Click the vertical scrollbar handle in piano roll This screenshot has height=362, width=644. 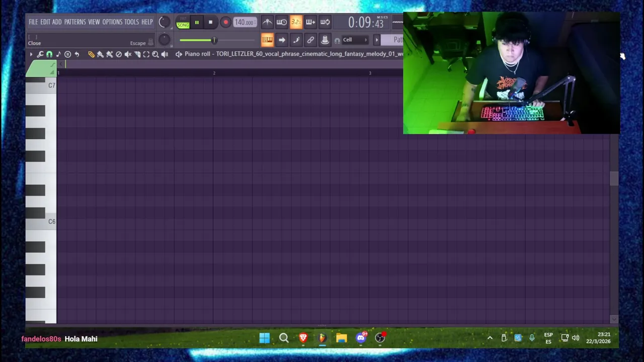click(614, 178)
